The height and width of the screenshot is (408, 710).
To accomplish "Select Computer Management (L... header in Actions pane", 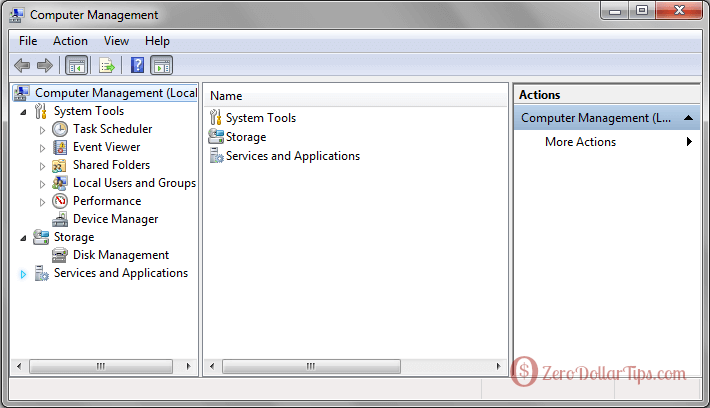I will click(607, 118).
